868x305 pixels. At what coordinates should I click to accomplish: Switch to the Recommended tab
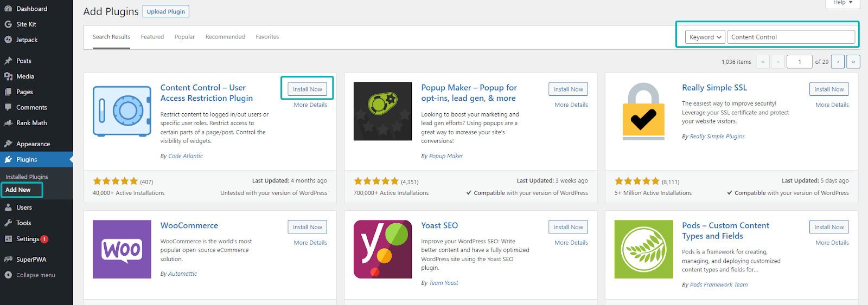225,37
